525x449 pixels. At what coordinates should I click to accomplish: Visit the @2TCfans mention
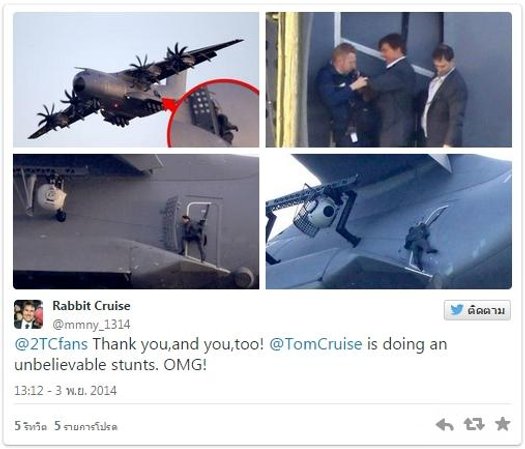pos(51,344)
